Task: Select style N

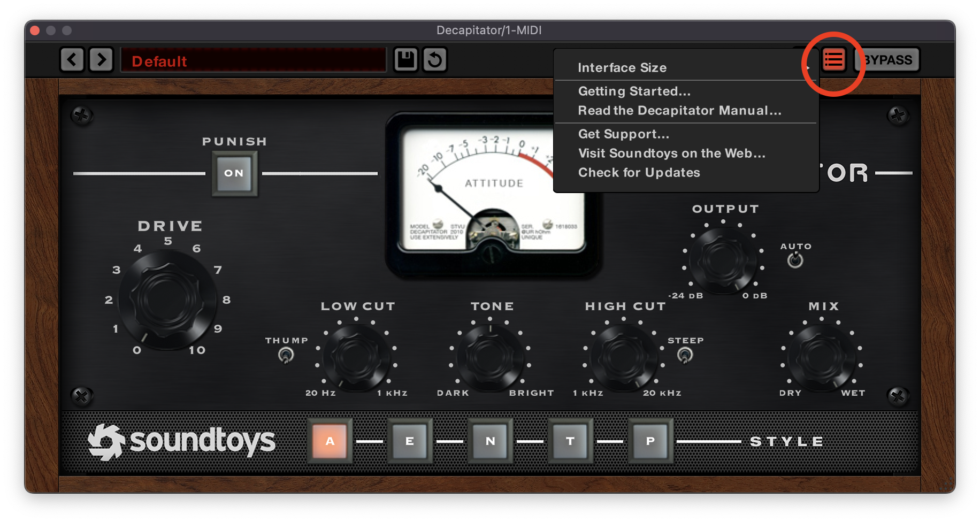Action: 490,441
